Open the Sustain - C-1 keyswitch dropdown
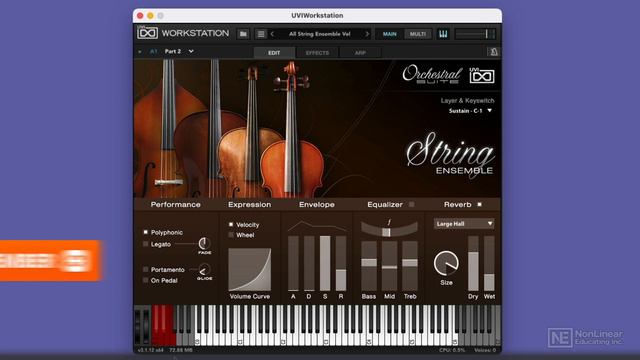Image resolution: width=640 pixels, height=360 pixels. [x=470, y=111]
